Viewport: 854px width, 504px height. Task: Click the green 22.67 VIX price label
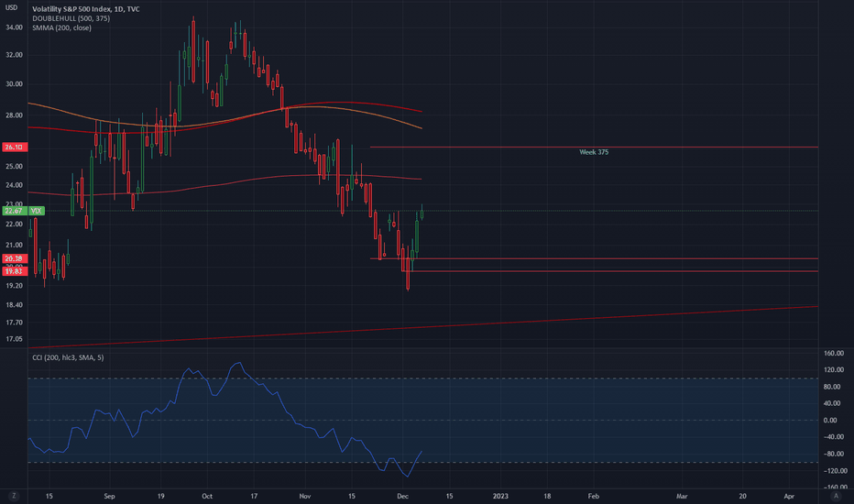click(24, 211)
